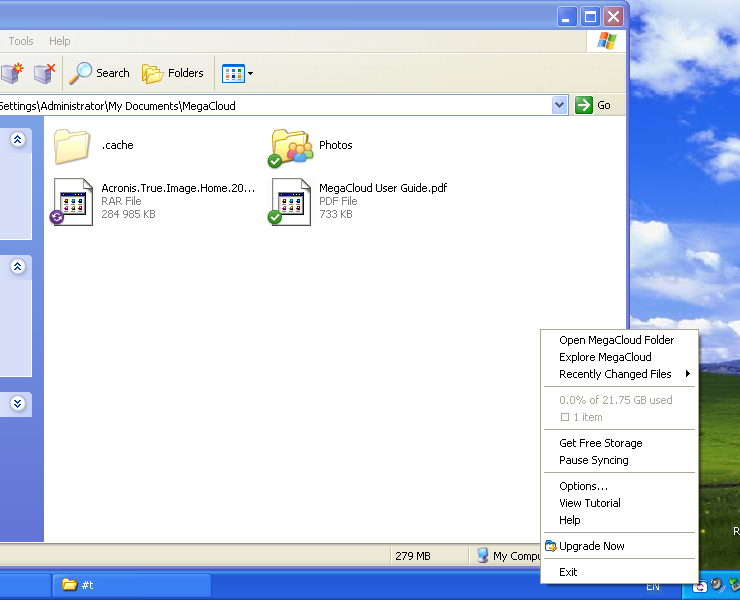Open the Search pane with magnifier button
Image resolution: width=740 pixels, height=600 pixels.
(100, 73)
